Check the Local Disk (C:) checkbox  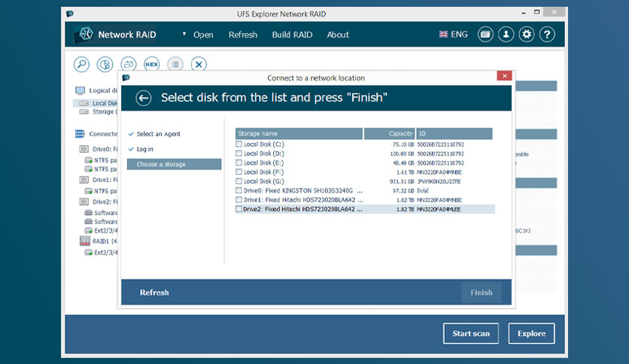coord(239,144)
